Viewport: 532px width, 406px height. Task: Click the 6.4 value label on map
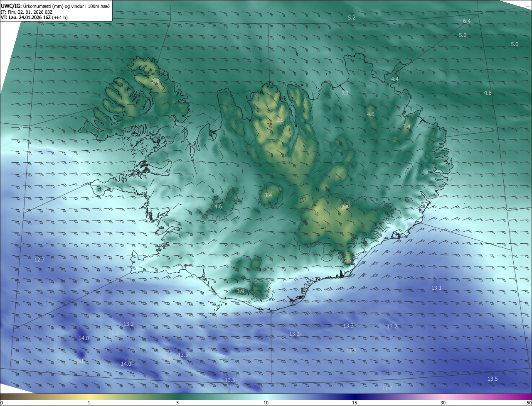(x=467, y=21)
